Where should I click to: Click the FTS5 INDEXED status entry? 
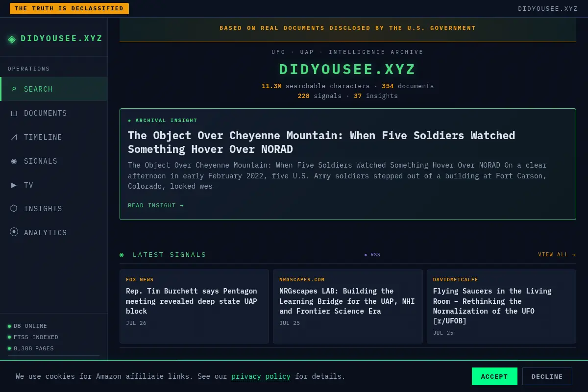pos(33,337)
